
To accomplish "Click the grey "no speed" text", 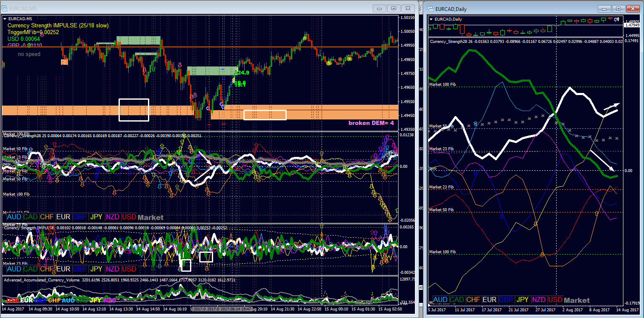I will coord(29,54).
